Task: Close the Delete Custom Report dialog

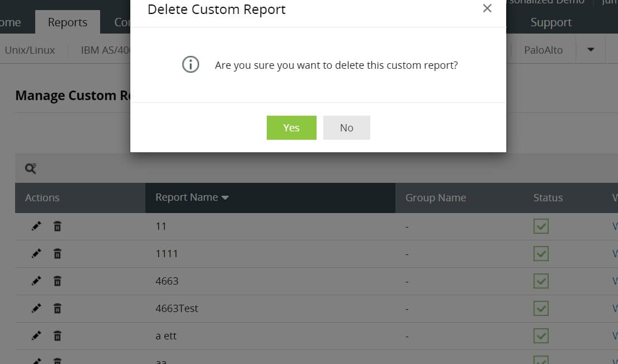Action: 487,8
